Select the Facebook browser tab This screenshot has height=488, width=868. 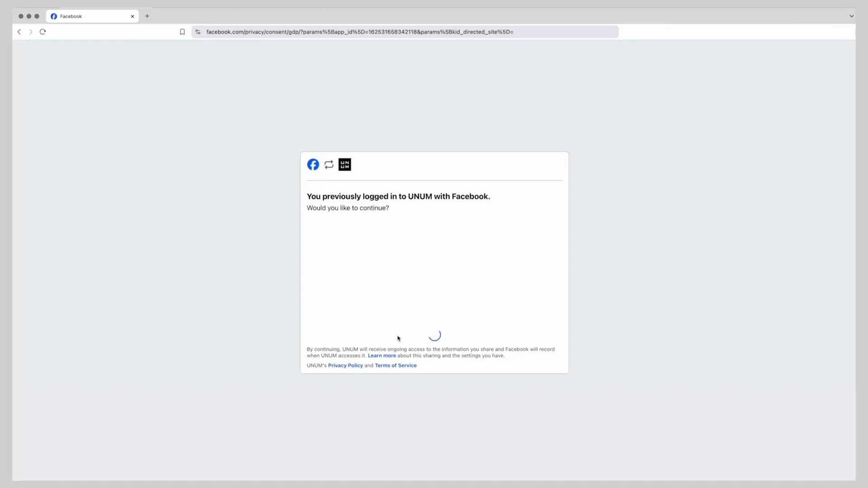[x=92, y=16]
